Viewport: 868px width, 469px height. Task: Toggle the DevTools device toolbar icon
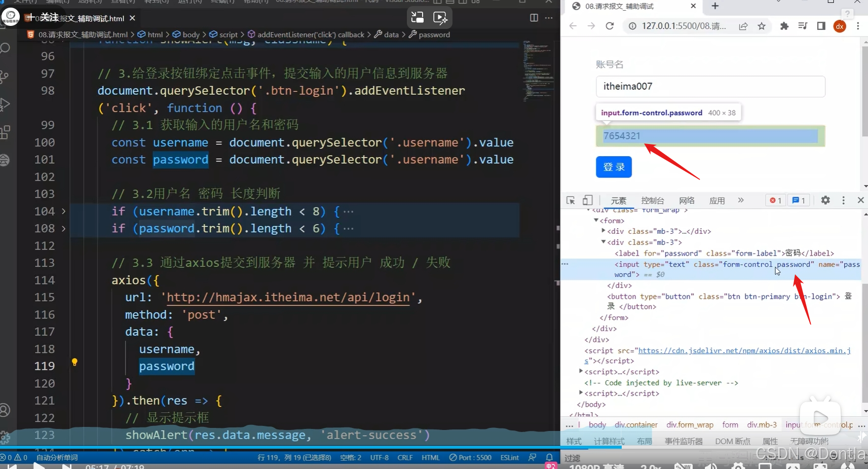(588, 200)
